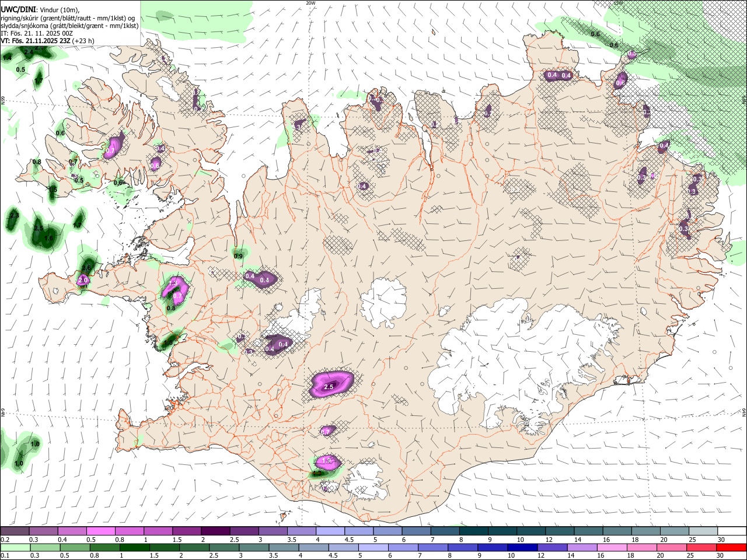Select bright pink 0.5 swatch on snow scale
Viewport: 747px width, 560px height.
100,531
